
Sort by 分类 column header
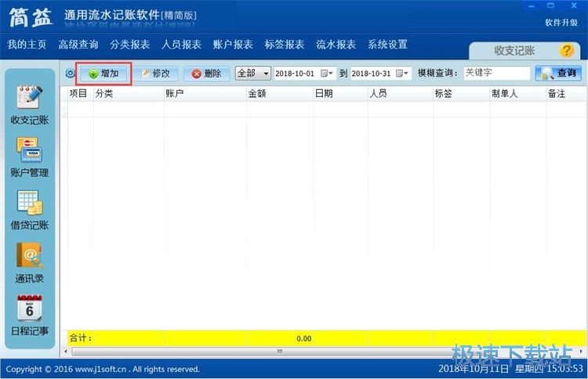point(129,94)
